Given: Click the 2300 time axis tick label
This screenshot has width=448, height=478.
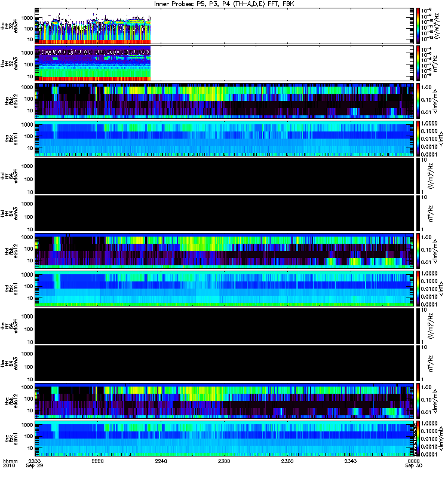Looking at the screenshot, I should point(224,461).
